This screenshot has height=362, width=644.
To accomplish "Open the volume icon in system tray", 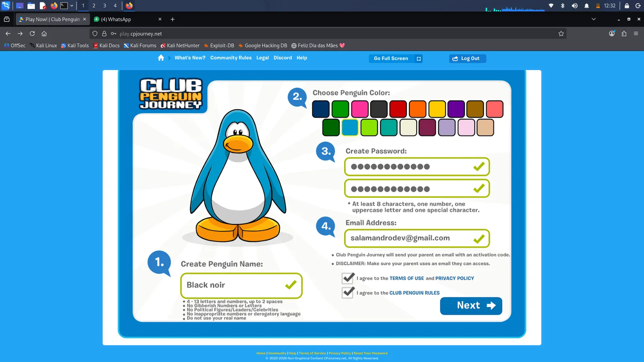I will coord(574,6).
